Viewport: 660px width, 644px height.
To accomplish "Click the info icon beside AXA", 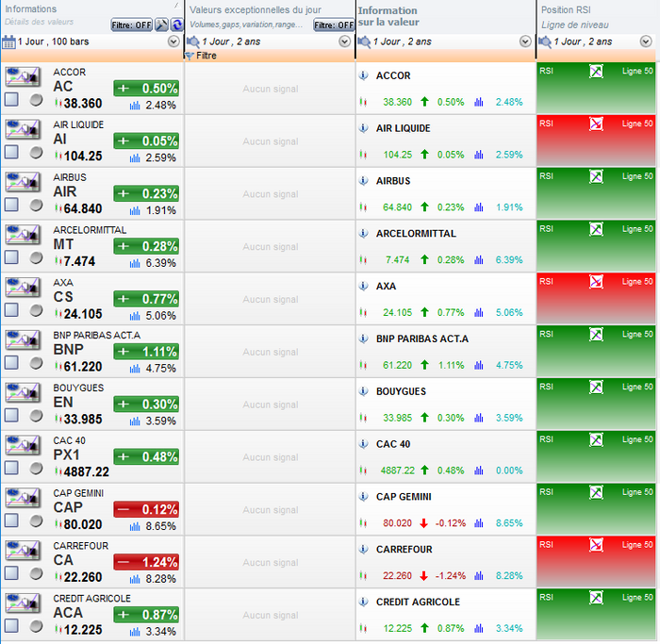I will coord(363,287).
